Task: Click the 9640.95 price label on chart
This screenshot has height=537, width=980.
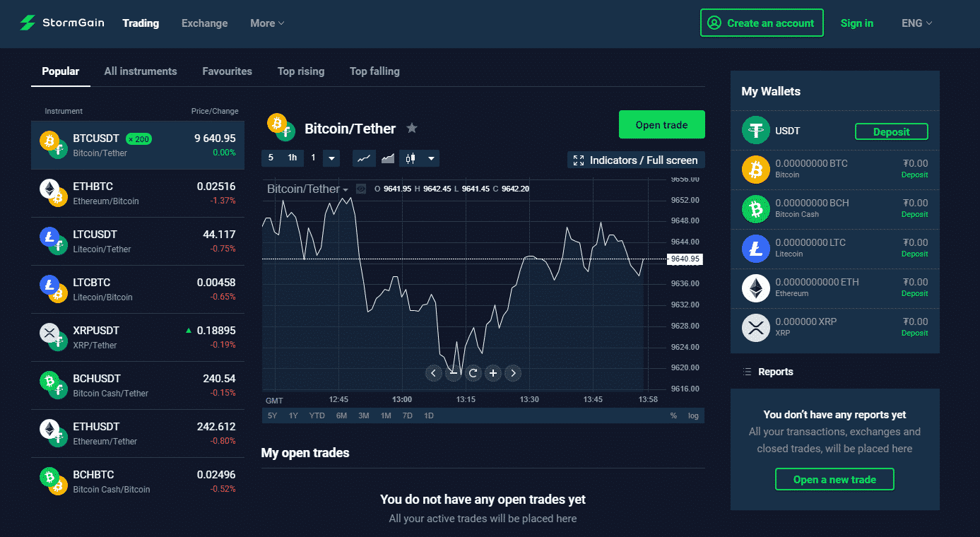Action: [685, 259]
